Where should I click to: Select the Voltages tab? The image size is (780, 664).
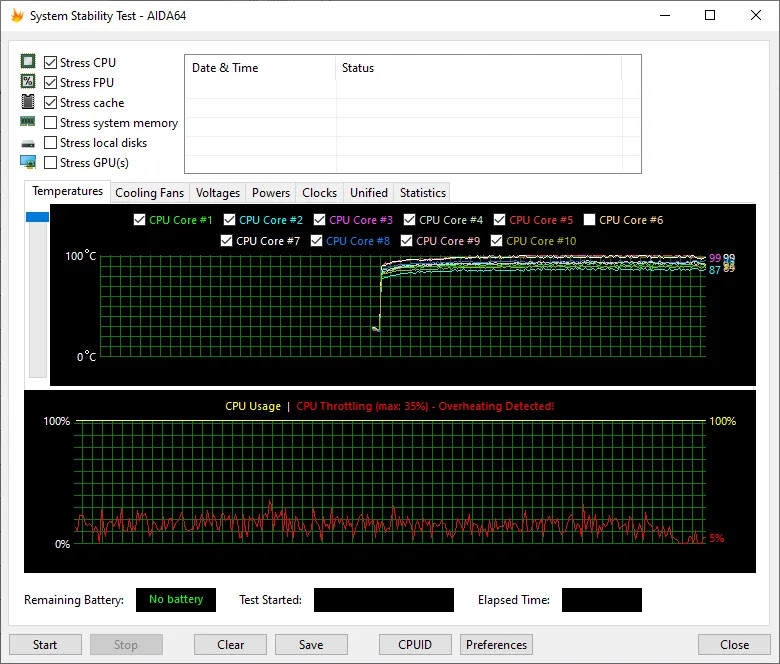(218, 193)
